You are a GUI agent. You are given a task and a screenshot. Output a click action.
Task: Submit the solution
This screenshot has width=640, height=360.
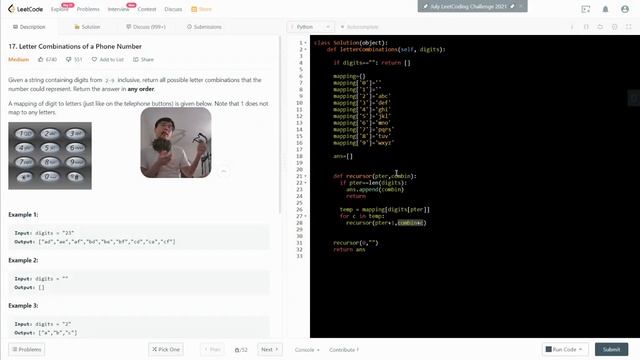point(611,349)
